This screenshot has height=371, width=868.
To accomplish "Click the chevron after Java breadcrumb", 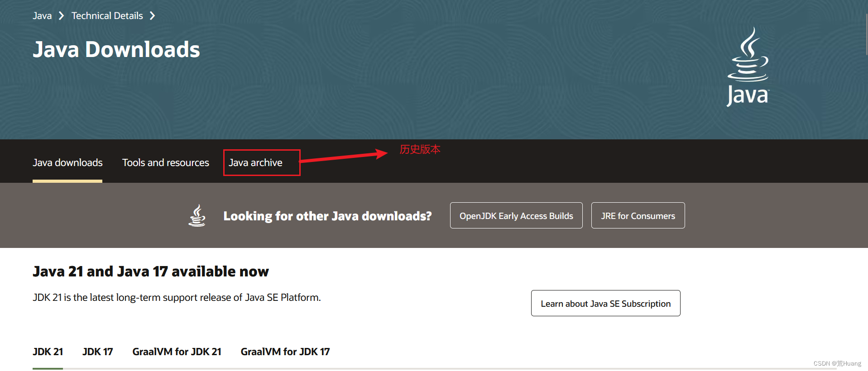I will [x=61, y=16].
